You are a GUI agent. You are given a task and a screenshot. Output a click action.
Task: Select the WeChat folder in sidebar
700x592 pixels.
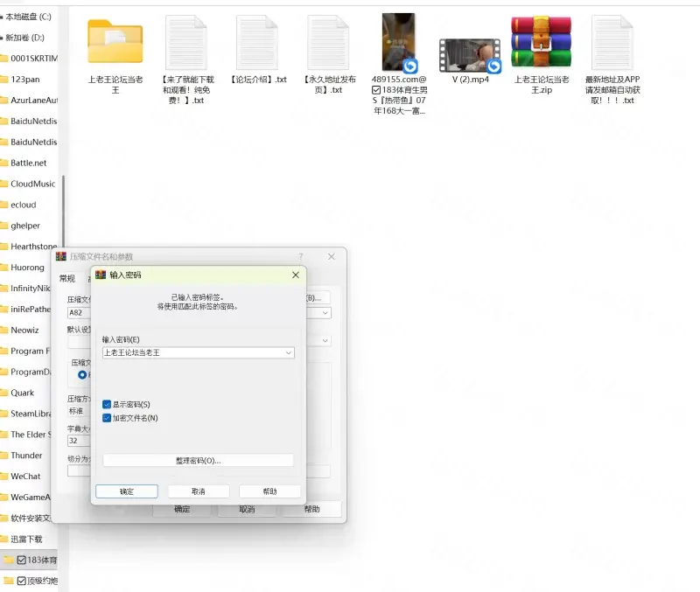coord(25,477)
